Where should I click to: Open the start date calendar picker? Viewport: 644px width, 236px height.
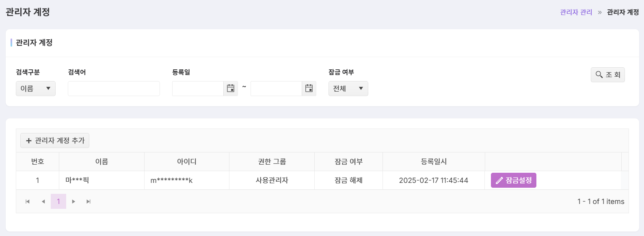pos(231,88)
